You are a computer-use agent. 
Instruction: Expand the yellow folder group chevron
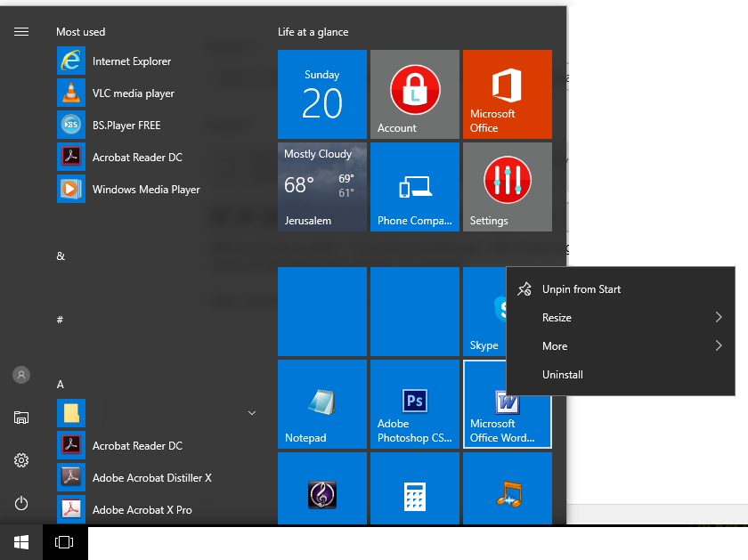[x=252, y=413]
